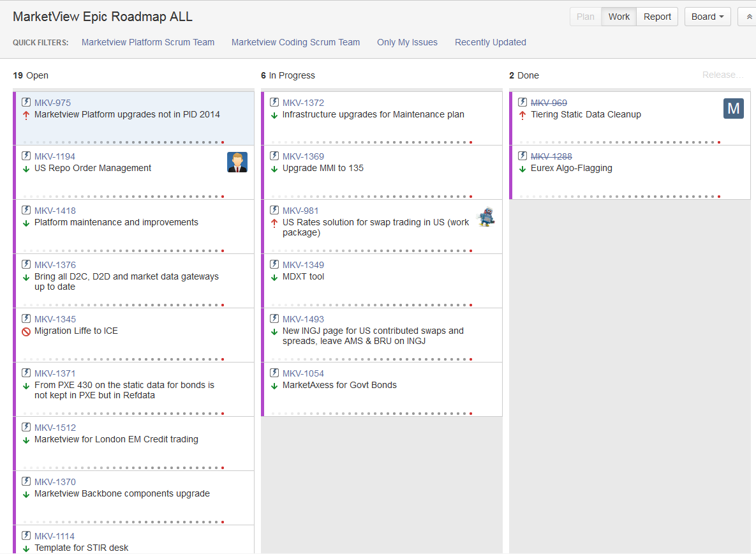Click the Release link in Done column
This screenshot has width=756, height=554.
point(723,75)
